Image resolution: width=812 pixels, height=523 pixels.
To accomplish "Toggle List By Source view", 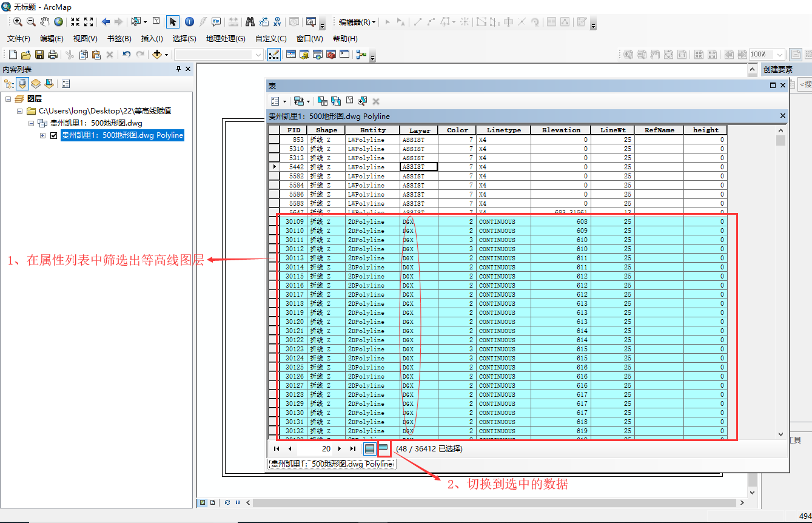I will pos(22,84).
